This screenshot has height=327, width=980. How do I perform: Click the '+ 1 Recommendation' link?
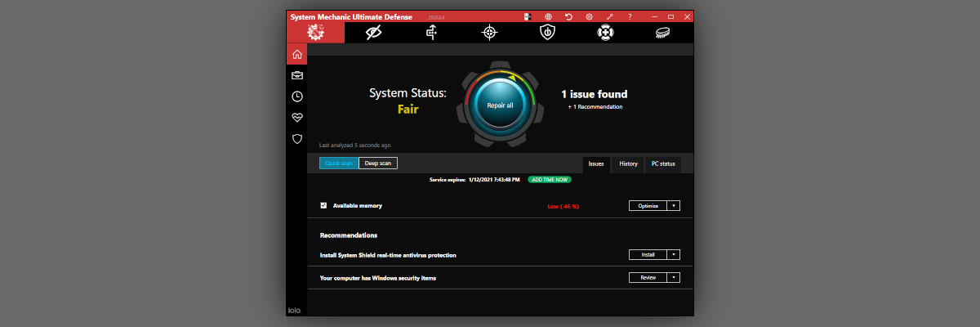[x=595, y=107]
